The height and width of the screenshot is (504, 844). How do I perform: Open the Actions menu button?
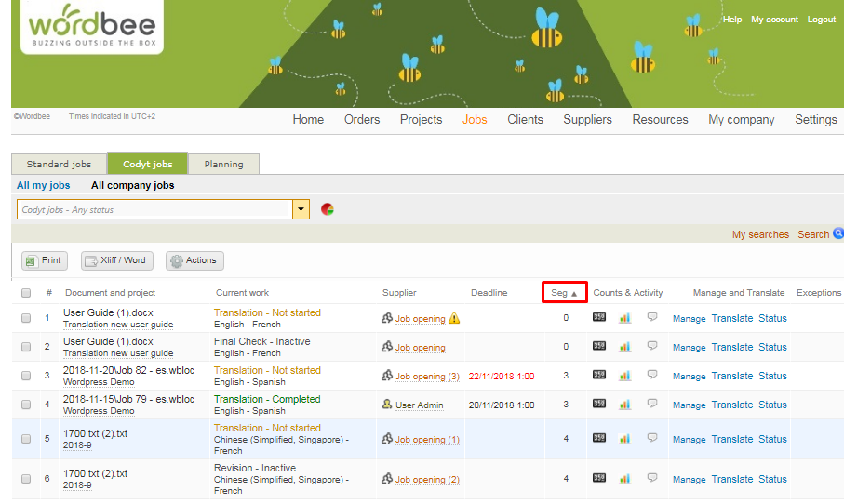194,260
